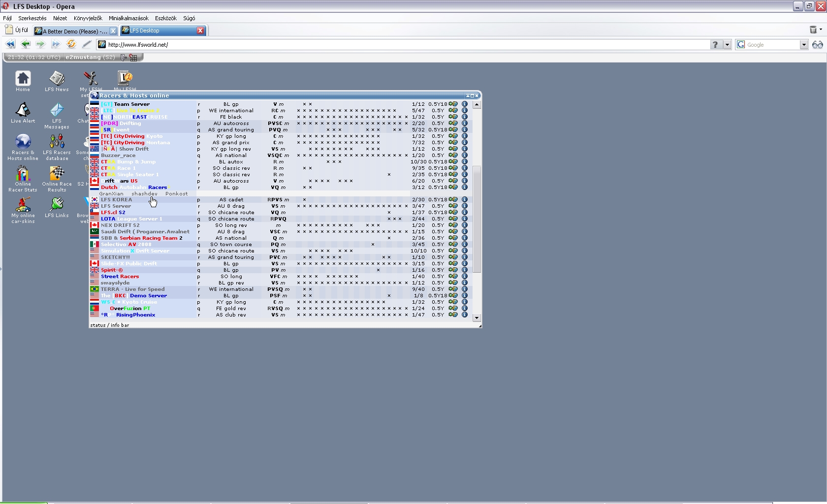Click the Új fül new tab button
Screen dimensions: 827x504
tap(17, 30)
